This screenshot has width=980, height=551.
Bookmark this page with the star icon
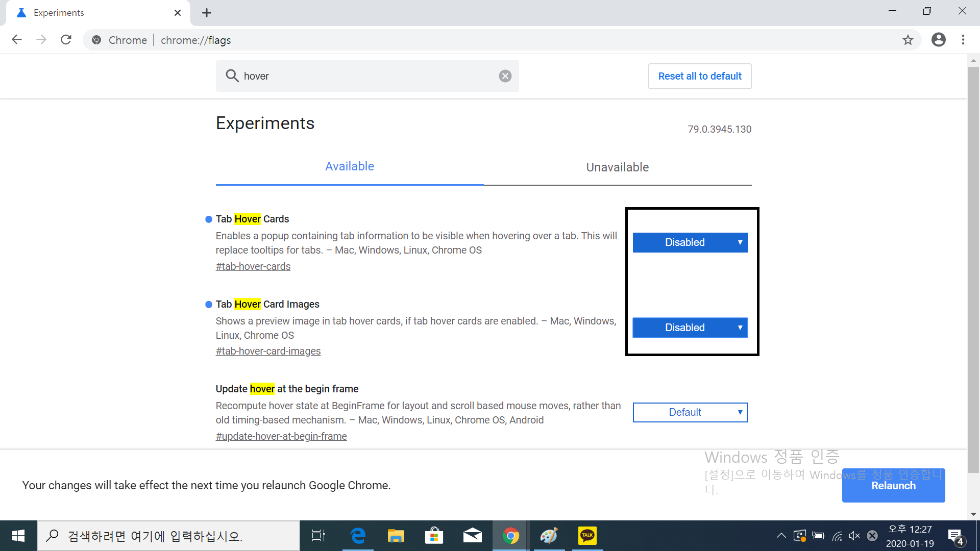coord(908,40)
